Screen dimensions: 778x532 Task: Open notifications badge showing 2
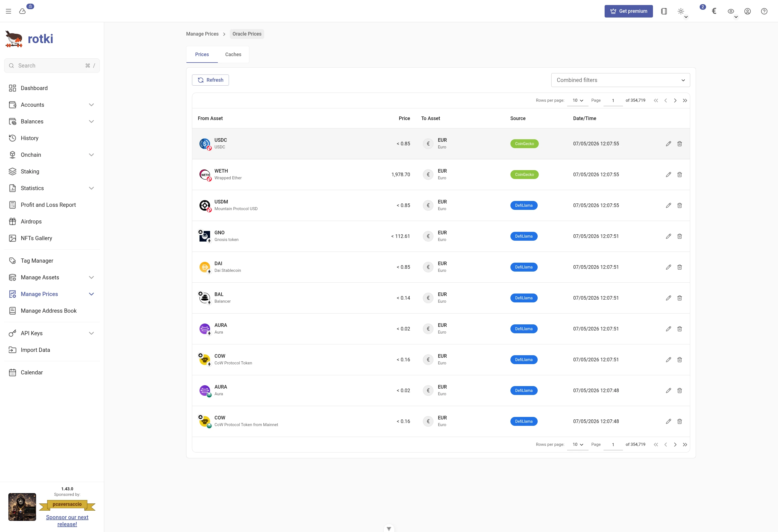point(703,7)
